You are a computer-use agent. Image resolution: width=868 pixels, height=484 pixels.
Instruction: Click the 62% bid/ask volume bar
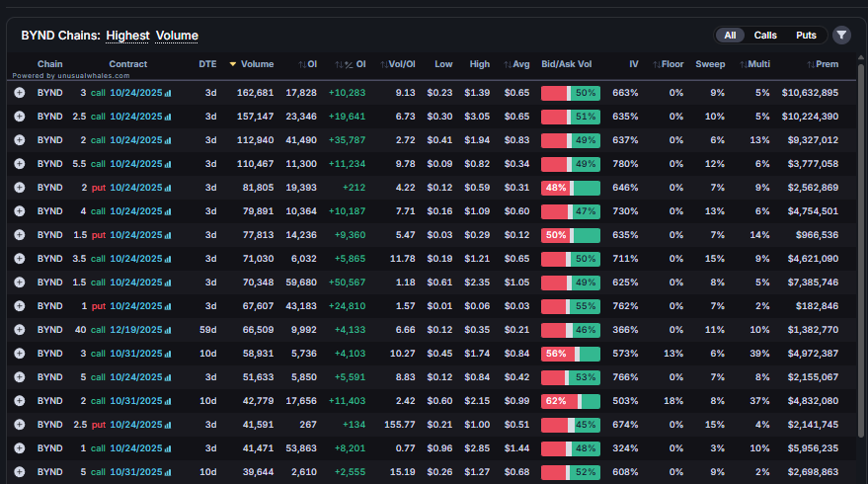click(x=570, y=401)
